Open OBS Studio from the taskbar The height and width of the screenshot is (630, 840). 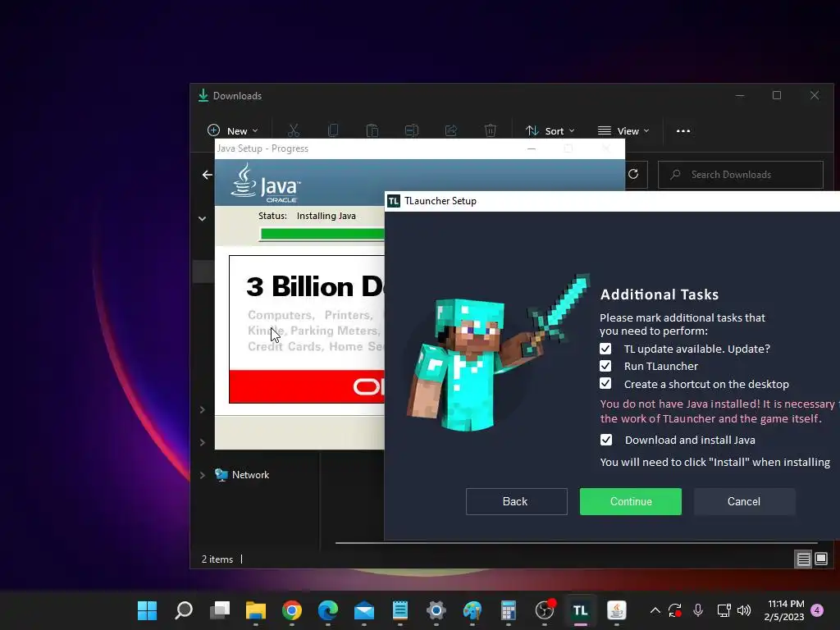(545, 610)
